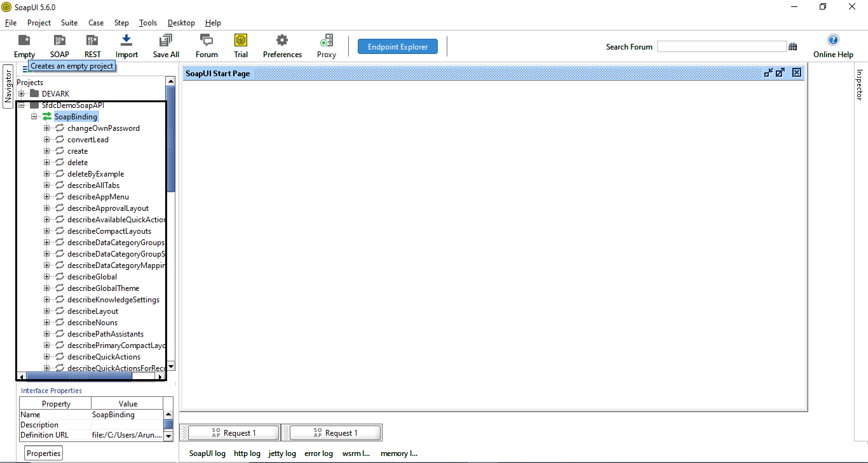Open the Case menu
The height and width of the screenshot is (463, 868).
tap(96, 22)
